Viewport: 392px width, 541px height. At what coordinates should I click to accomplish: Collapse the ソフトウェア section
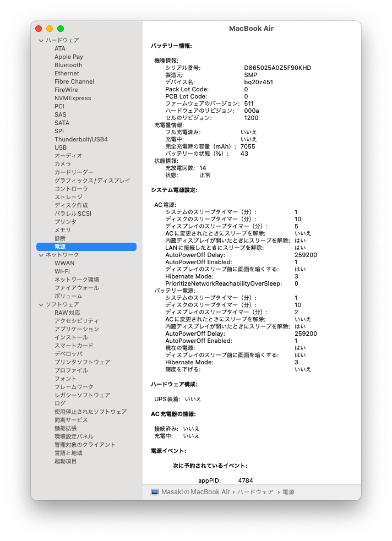coord(41,305)
